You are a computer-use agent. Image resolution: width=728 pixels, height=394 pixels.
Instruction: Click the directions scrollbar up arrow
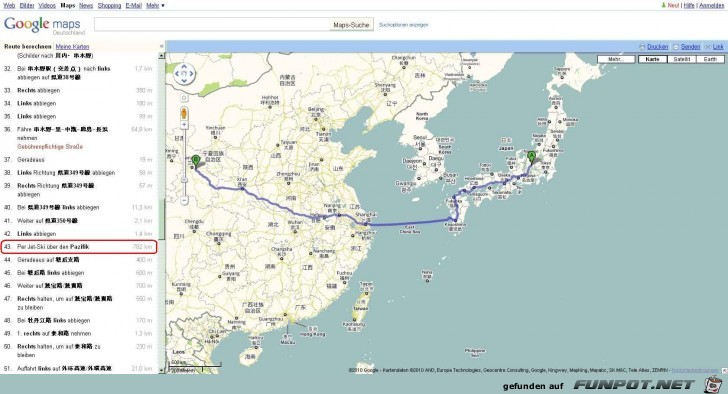click(x=162, y=56)
